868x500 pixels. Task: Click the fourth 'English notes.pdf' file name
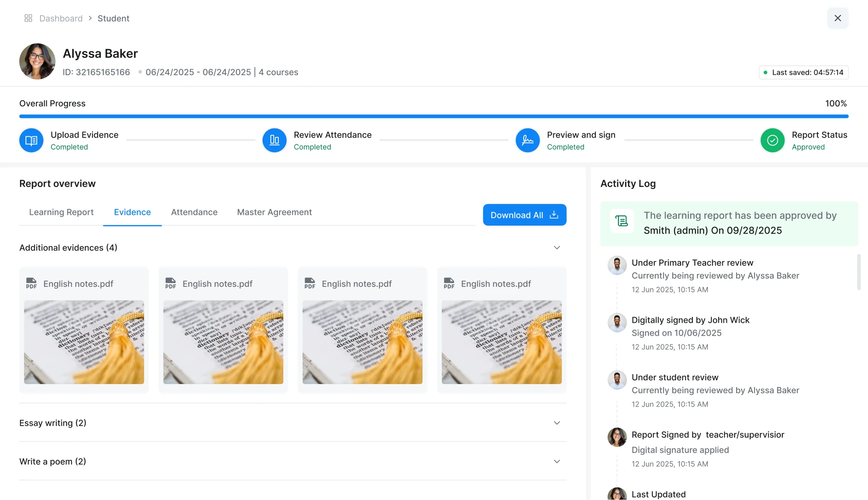(x=496, y=284)
